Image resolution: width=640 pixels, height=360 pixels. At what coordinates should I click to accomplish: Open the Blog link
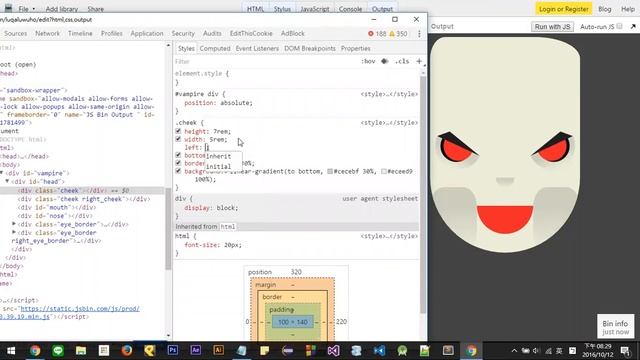pyautogui.click(x=604, y=9)
